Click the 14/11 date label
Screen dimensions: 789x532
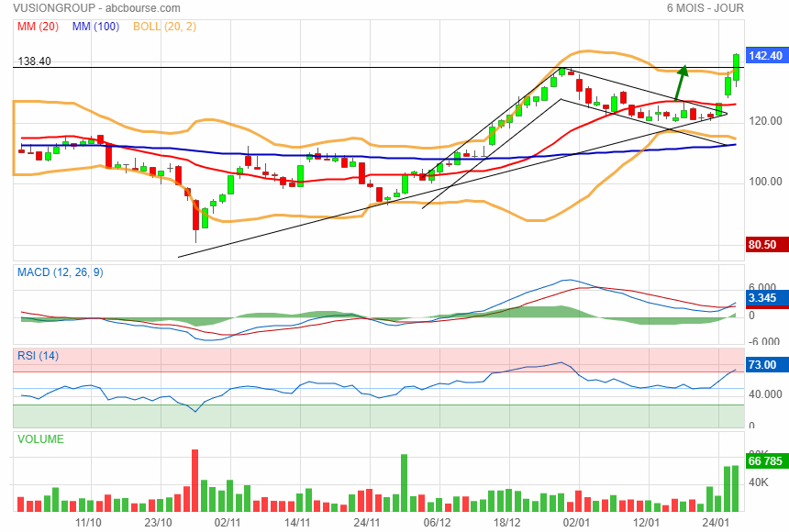(297, 523)
